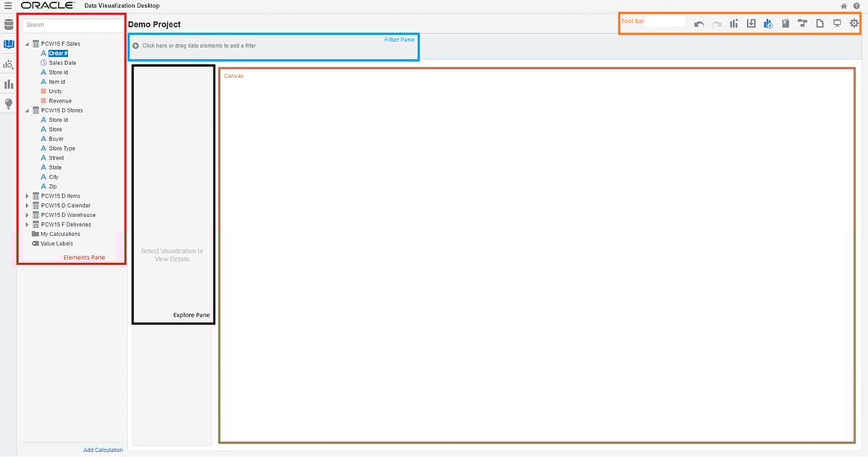Toggle the blue auto-apply data chart icon
Image resolution: width=868 pixels, height=457 pixels.
(768, 23)
